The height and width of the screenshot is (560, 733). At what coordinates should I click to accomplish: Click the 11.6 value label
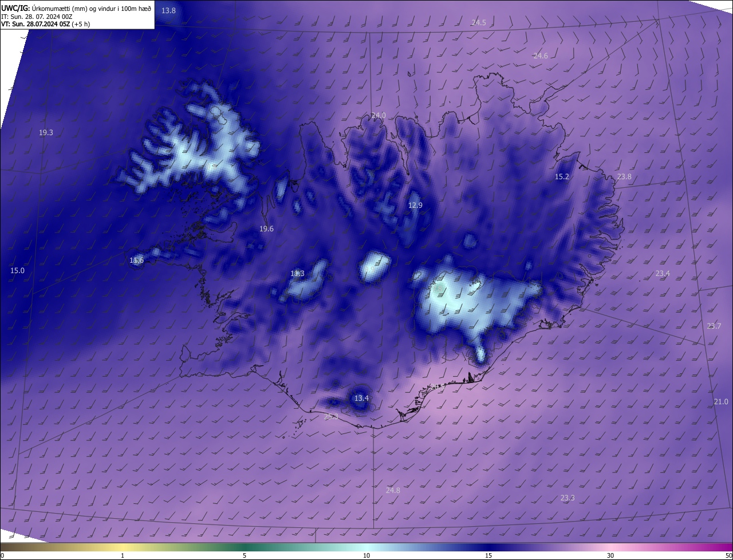click(136, 260)
